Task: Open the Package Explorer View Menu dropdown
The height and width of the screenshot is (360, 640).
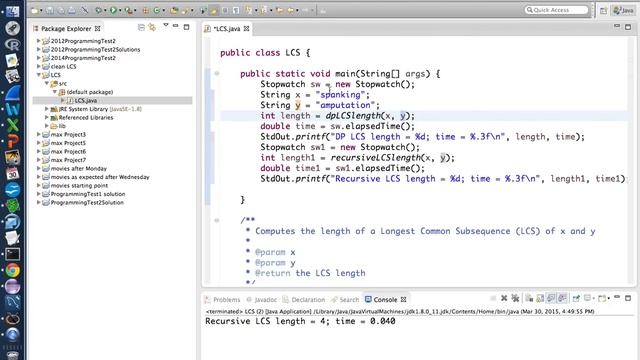Action: coord(165,25)
